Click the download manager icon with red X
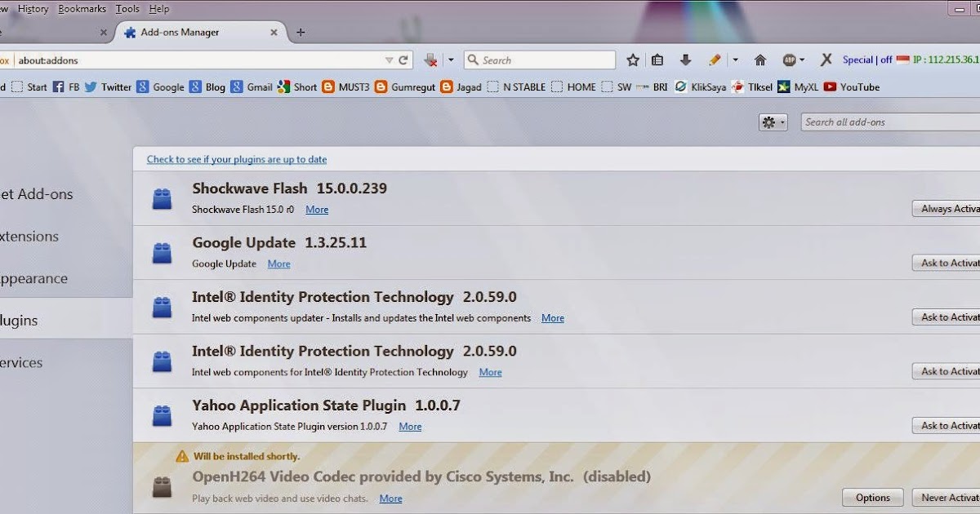This screenshot has width=980, height=514. pos(430,60)
